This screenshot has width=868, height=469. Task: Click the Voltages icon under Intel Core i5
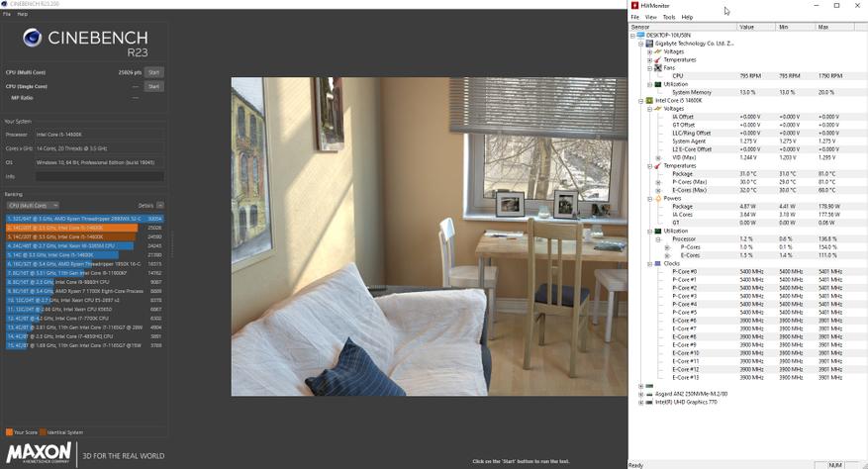click(x=657, y=109)
